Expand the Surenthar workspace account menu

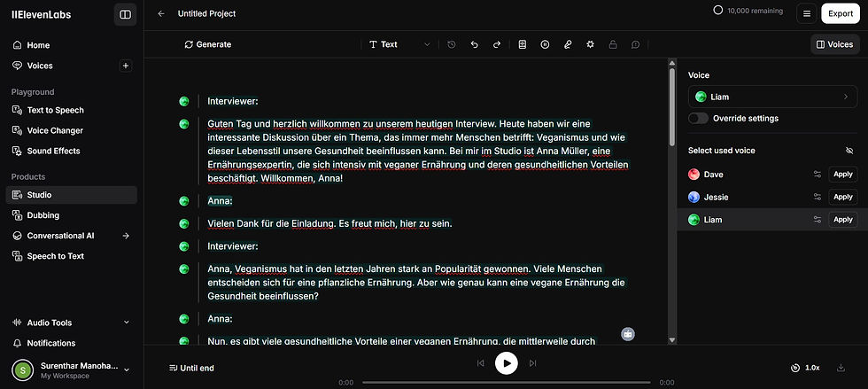point(71,370)
